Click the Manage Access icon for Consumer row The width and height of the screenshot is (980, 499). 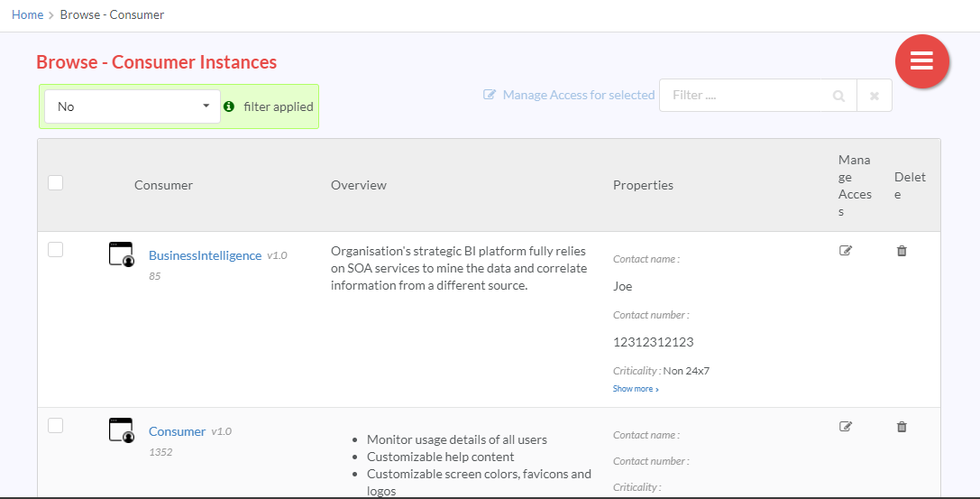(x=845, y=427)
